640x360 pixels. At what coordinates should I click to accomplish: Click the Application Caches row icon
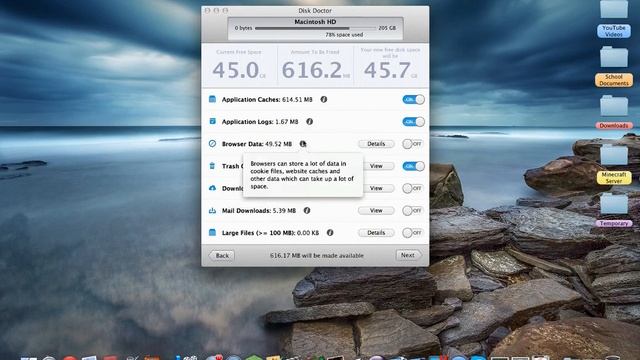[212, 99]
